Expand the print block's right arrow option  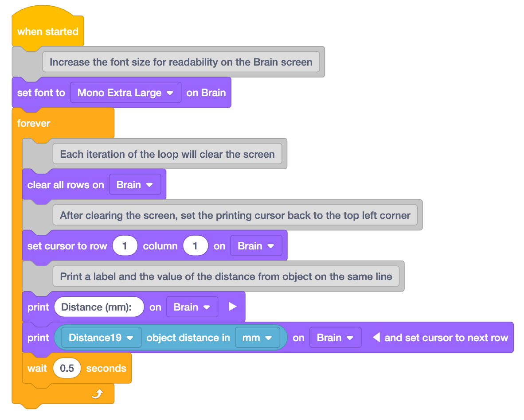tap(233, 307)
